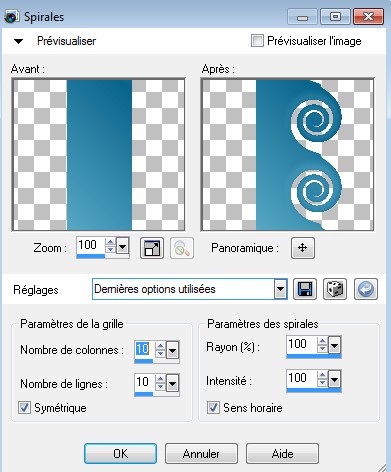Decrease Nombre de lignes with down arrow

[160, 386]
